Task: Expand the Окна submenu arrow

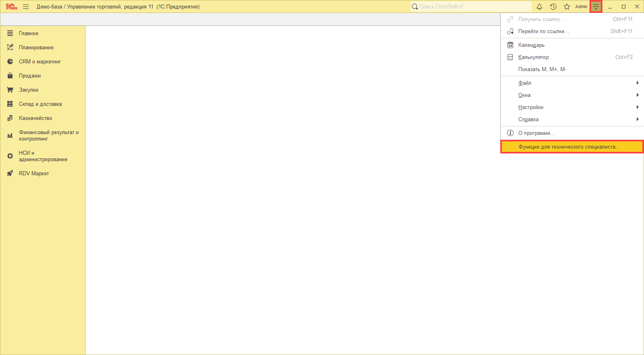Action: click(638, 95)
